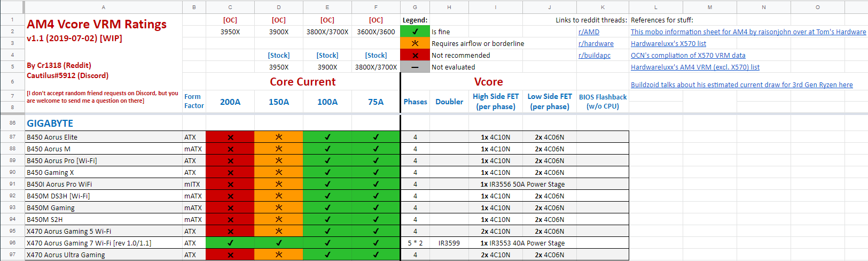Click the 'BIOS Flashback (w/o CPU)' header
This screenshot has width=868, height=261.
tap(603, 102)
